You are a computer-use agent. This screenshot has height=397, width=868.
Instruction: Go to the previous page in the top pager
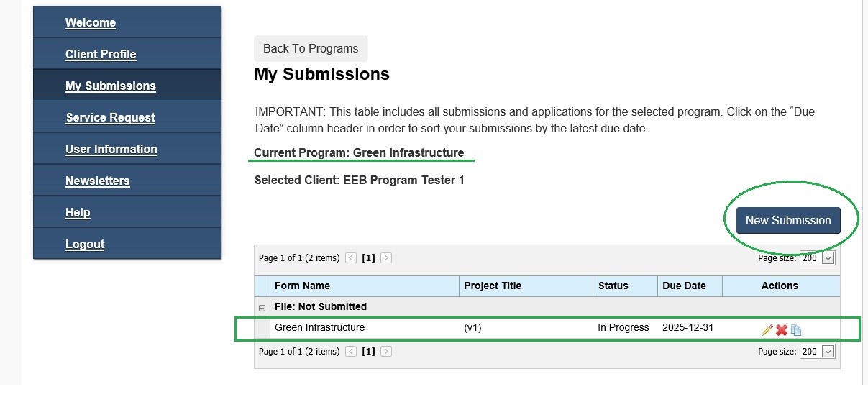tap(351, 257)
